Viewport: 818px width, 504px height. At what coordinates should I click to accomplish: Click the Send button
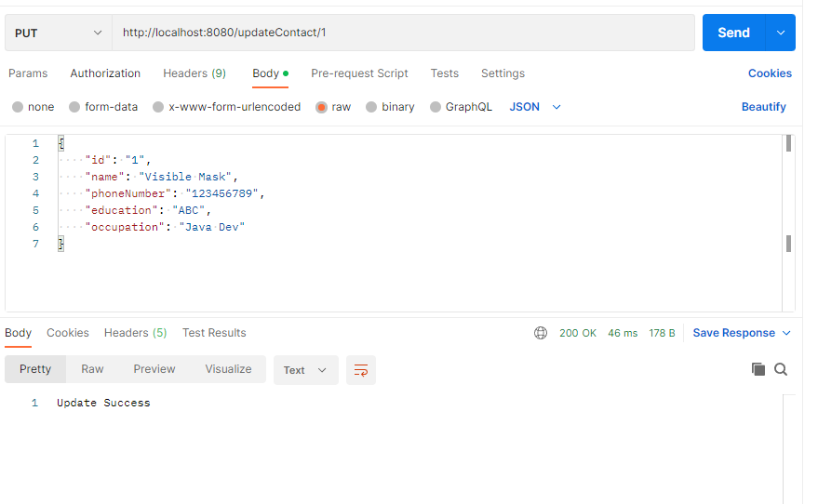733,33
